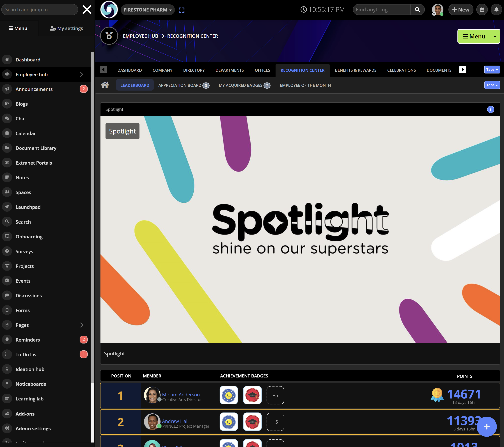Expand the green Menu dropdown arrow

click(x=495, y=36)
